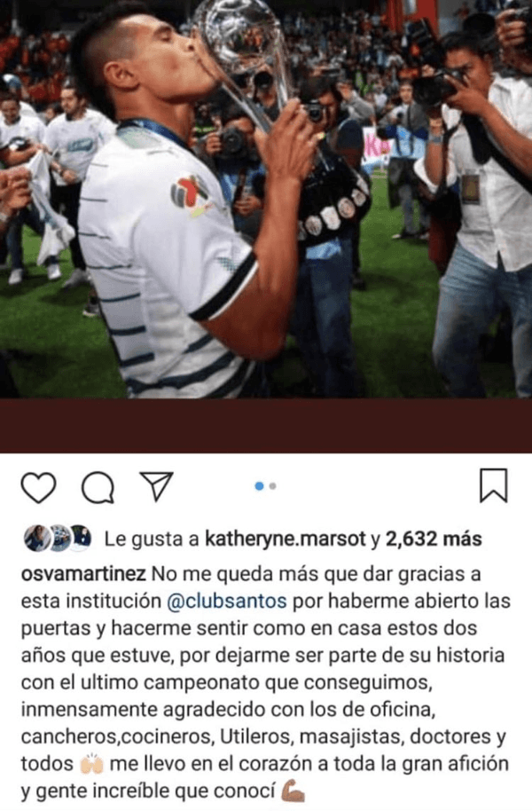Tap the rightmost liker profile avatar
Image resolution: width=532 pixels, height=811 pixels.
tap(81, 539)
